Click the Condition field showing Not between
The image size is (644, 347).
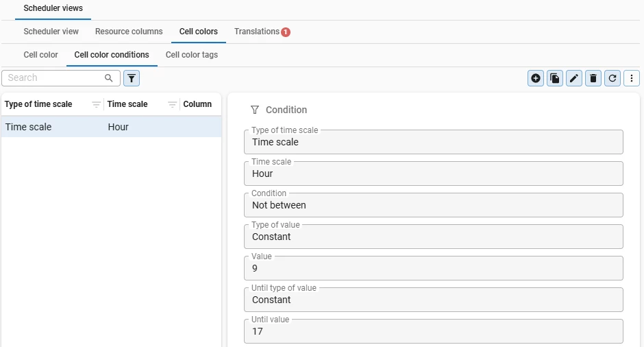(433, 205)
